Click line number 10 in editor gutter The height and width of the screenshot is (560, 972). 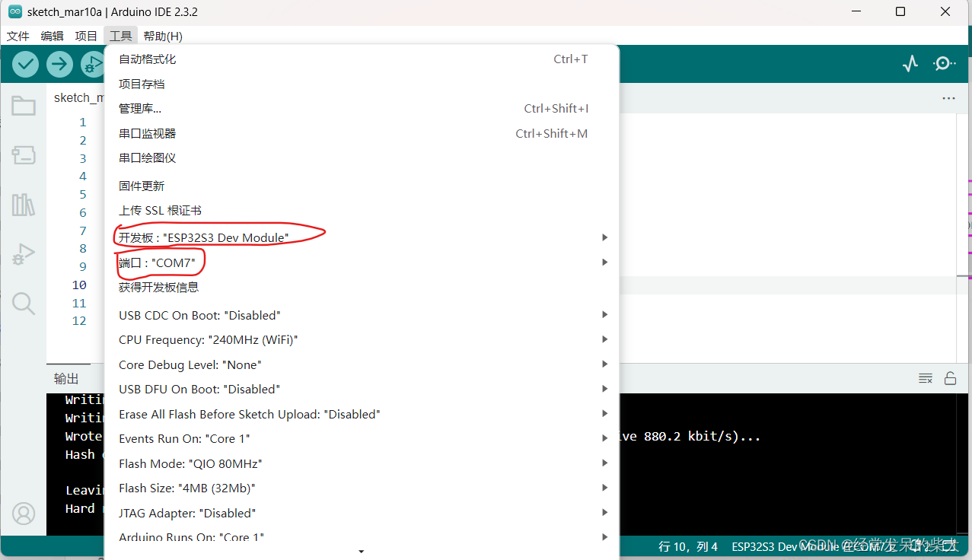click(79, 285)
